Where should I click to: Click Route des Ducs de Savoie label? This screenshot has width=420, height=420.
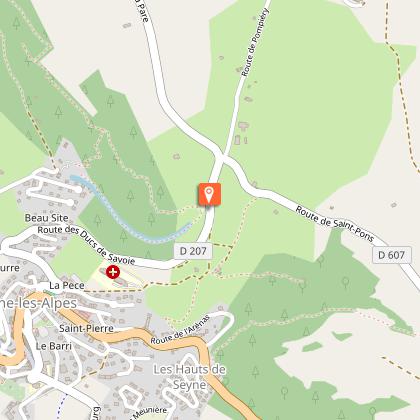coord(86,244)
